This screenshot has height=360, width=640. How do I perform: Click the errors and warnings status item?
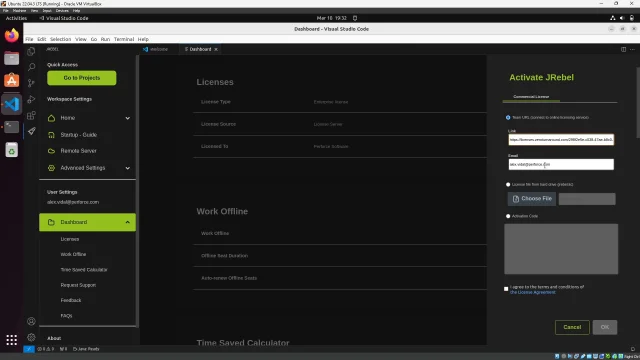pos(46,349)
